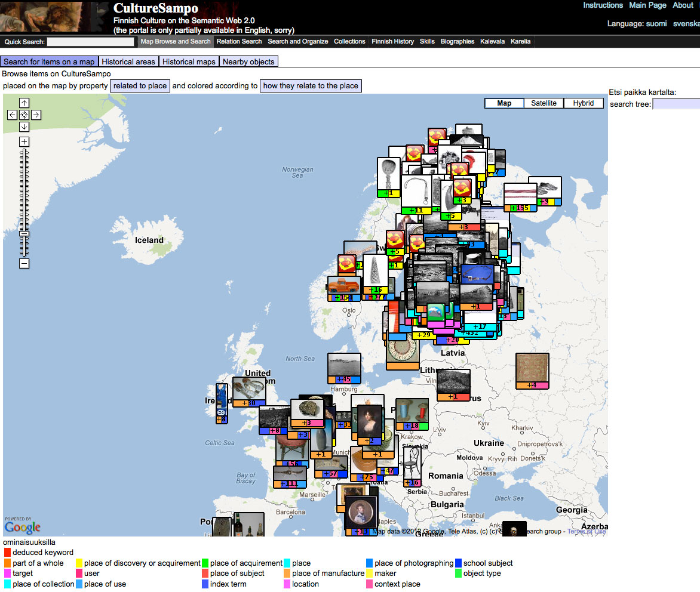Open the Instructions link
The width and height of the screenshot is (700, 592).
(x=603, y=5)
